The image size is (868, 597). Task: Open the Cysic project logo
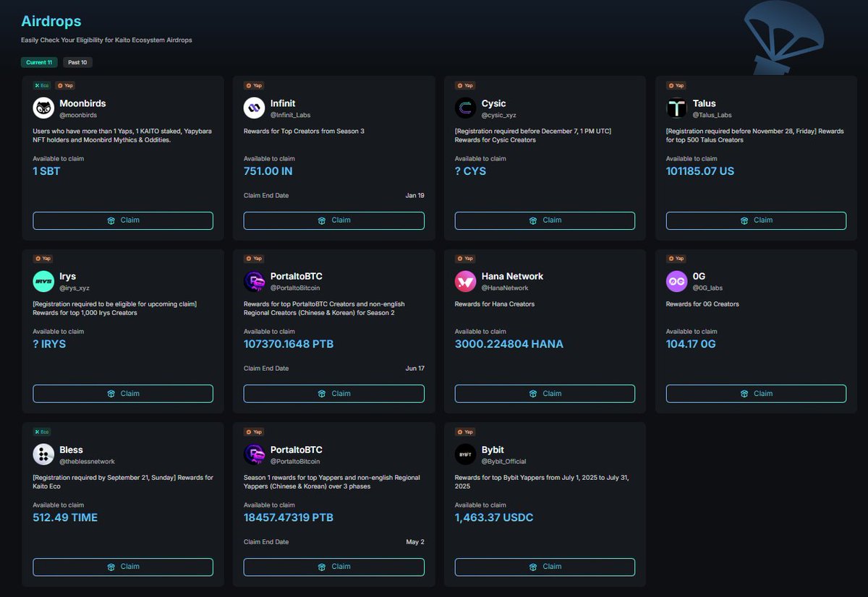[x=466, y=108]
